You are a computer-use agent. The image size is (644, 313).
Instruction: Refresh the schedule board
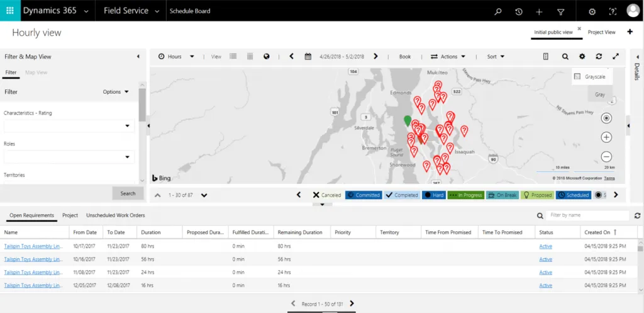coord(599,57)
